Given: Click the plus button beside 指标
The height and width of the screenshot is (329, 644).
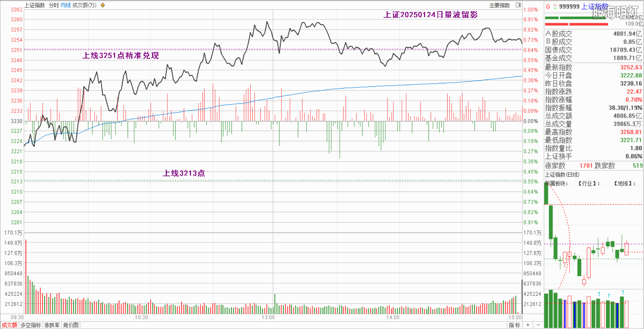Looking at the screenshot, I should point(528,325).
